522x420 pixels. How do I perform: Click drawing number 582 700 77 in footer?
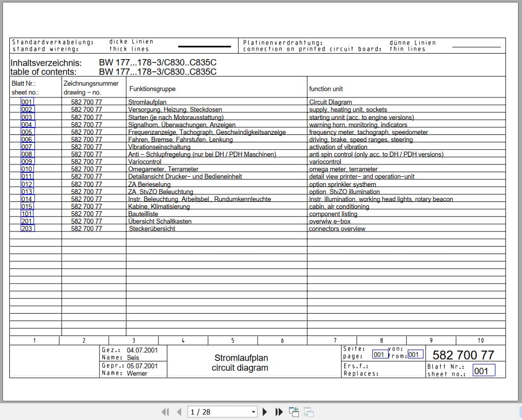click(x=463, y=355)
